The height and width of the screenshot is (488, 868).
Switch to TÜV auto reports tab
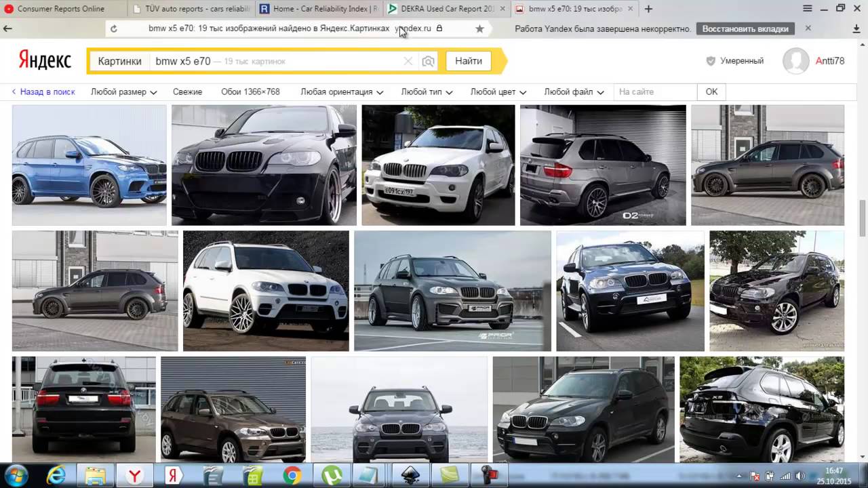[x=191, y=9]
